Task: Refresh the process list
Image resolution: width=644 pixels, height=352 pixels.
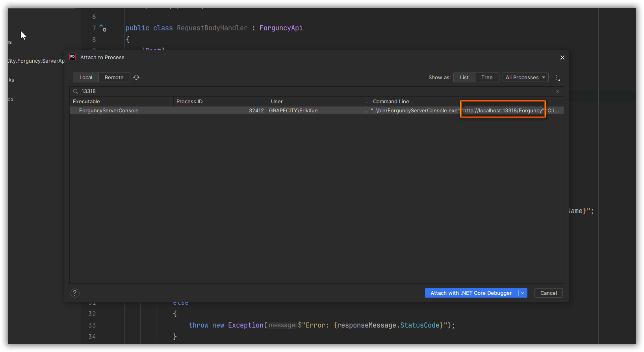Action: [136, 78]
